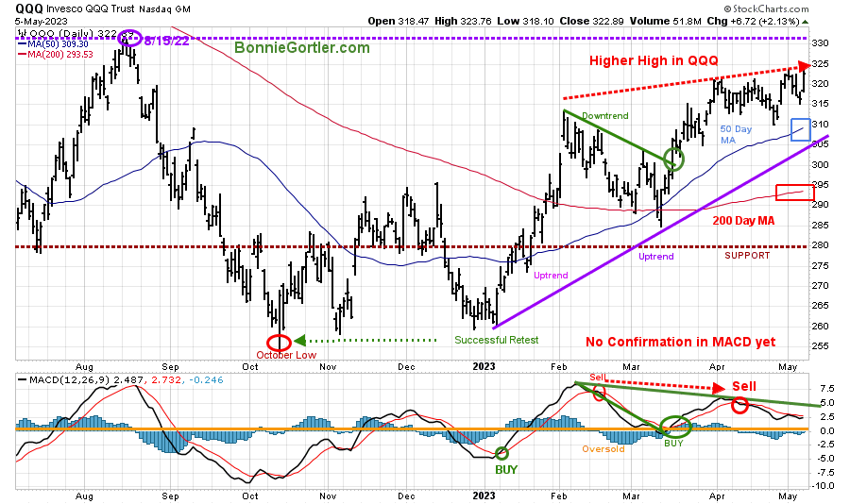The width and height of the screenshot is (850, 504).
Task: Select the 5-May-2023 date text
Action: coord(42,21)
